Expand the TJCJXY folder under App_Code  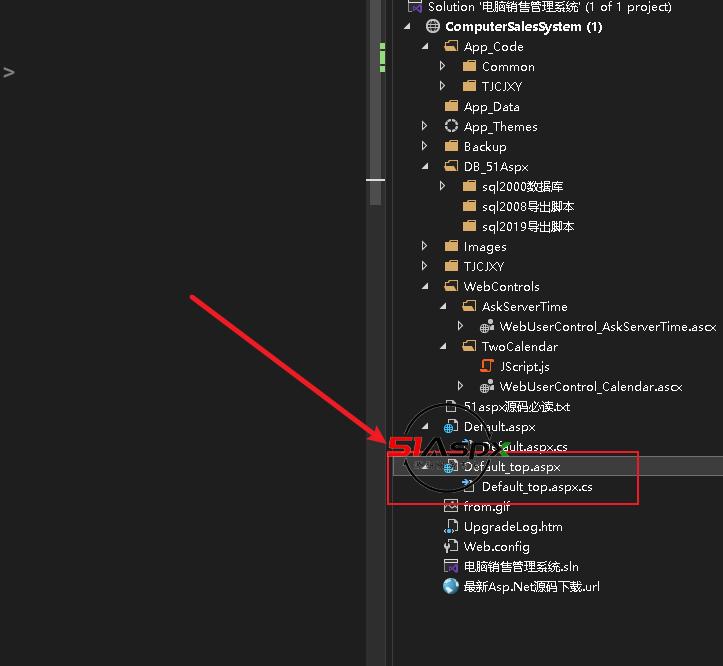443,86
